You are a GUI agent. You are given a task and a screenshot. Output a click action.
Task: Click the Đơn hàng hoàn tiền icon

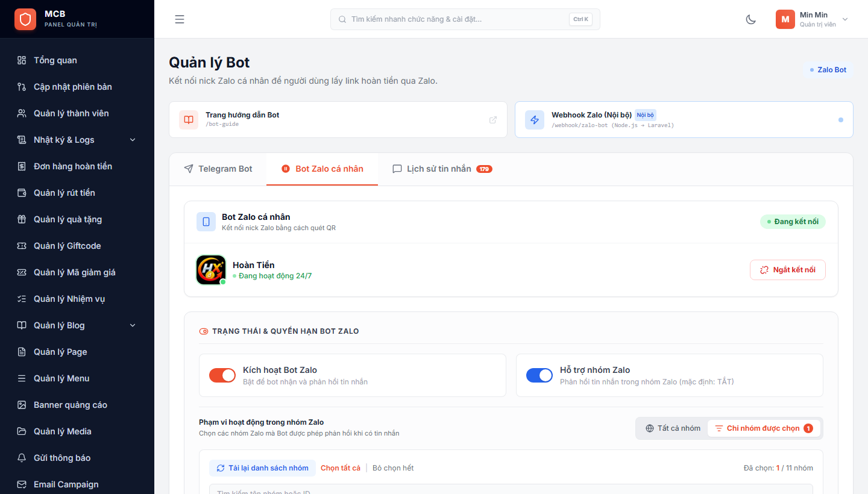coord(22,166)
